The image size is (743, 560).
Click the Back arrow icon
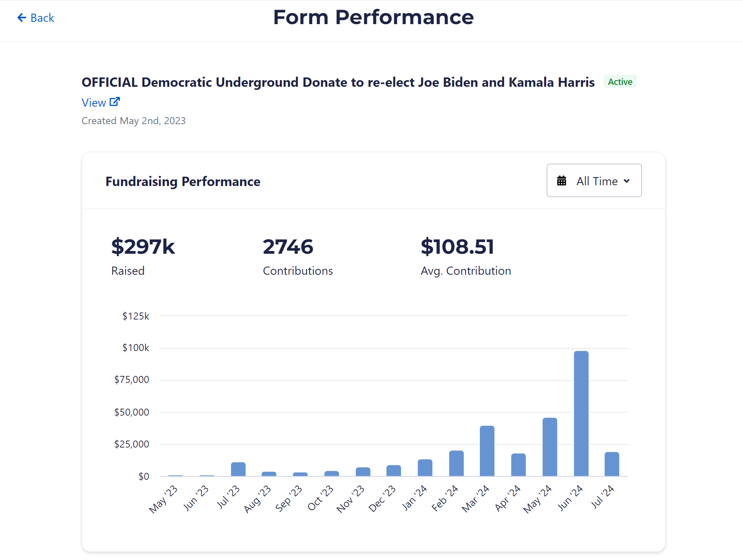pos(22,18)
